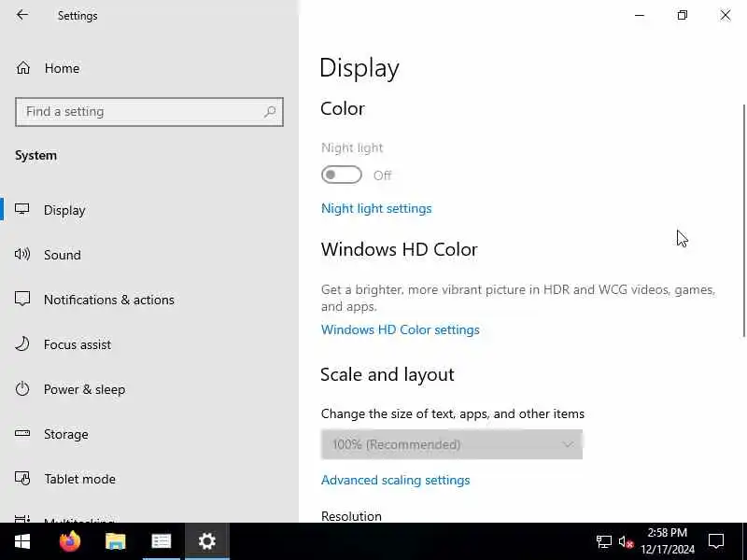The height and width of the screenshot is (560, 747).
Task: Click the Settings gear taskbar icon
Action: click(207, 541)
